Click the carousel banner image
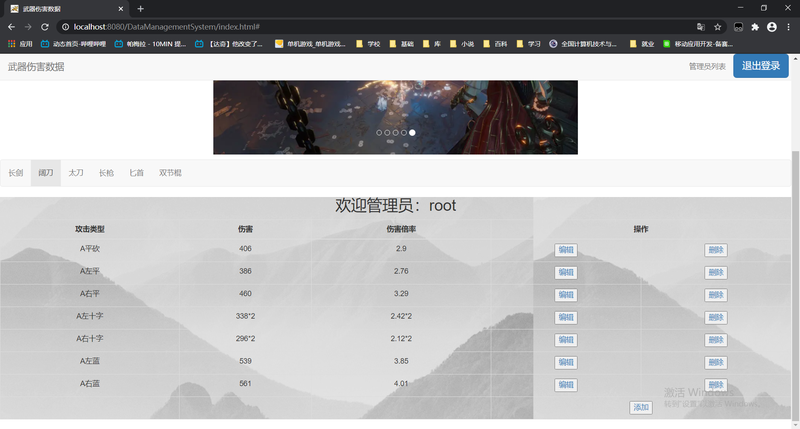Image resolution: width=800 pixels, height=429 pixels. coord(395,117)
